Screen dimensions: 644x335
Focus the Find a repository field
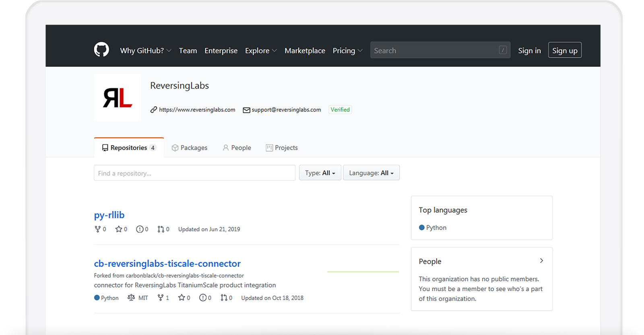(194, 173)
